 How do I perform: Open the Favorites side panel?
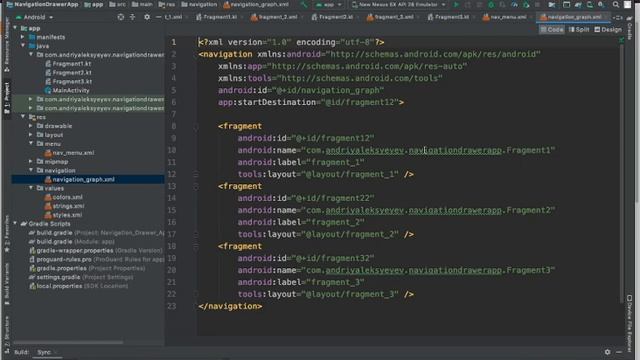[7, 234]
